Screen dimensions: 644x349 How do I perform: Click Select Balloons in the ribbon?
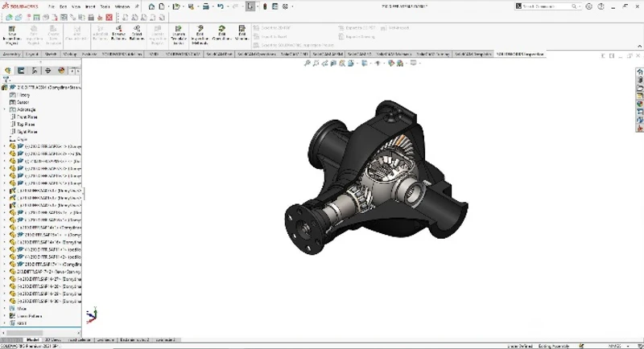[137, 33]
